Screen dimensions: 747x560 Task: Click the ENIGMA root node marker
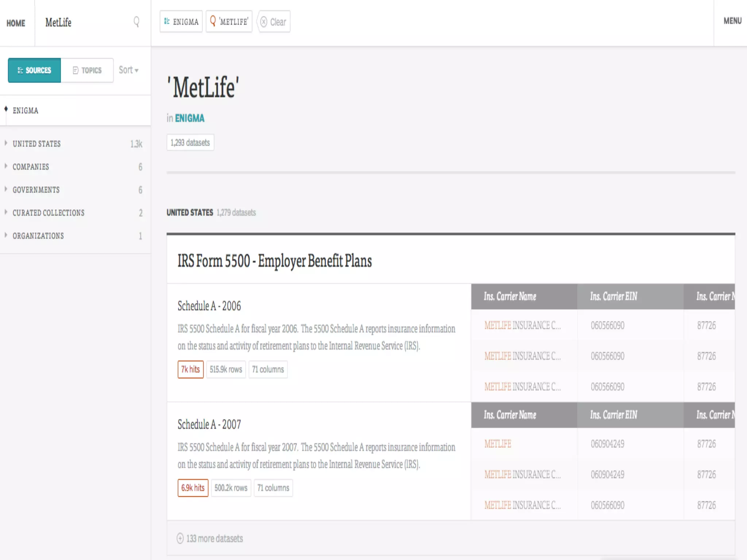(6, 109)
